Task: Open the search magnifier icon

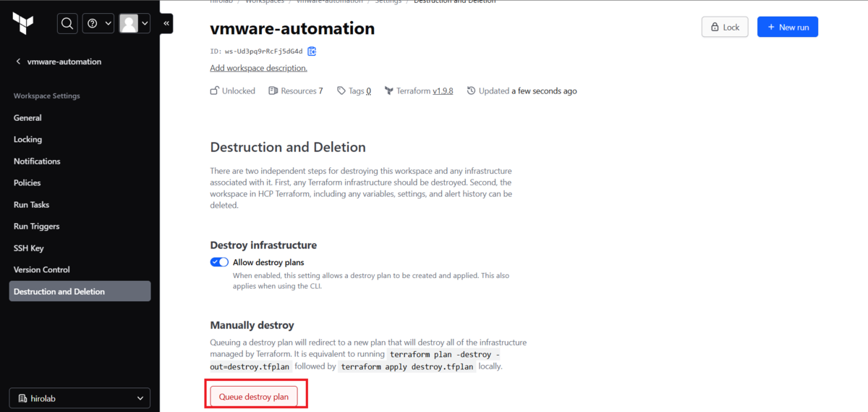Action: click(67, 24)
